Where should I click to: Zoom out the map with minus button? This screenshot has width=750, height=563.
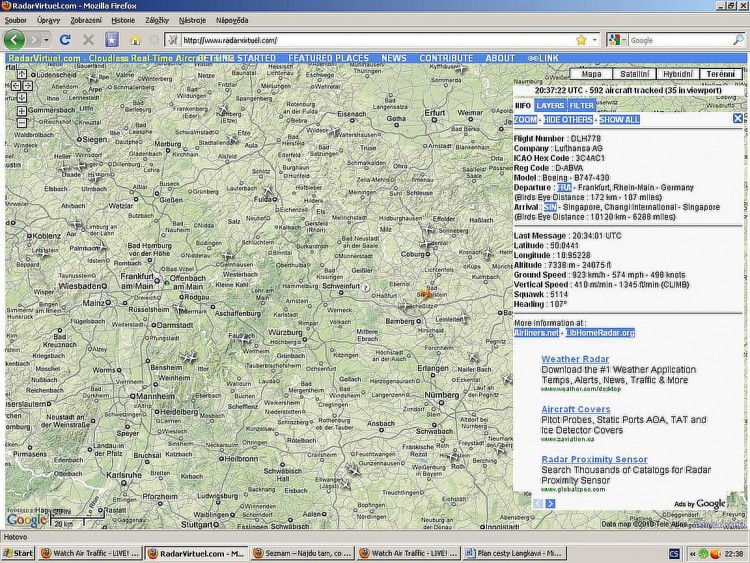pyautogui.click(x=22, y=122)
